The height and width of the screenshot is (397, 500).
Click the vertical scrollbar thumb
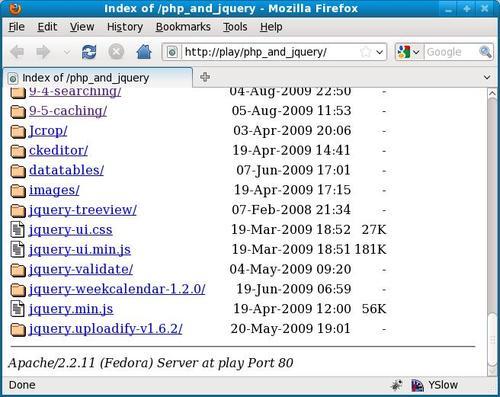(x=492, y=338)
